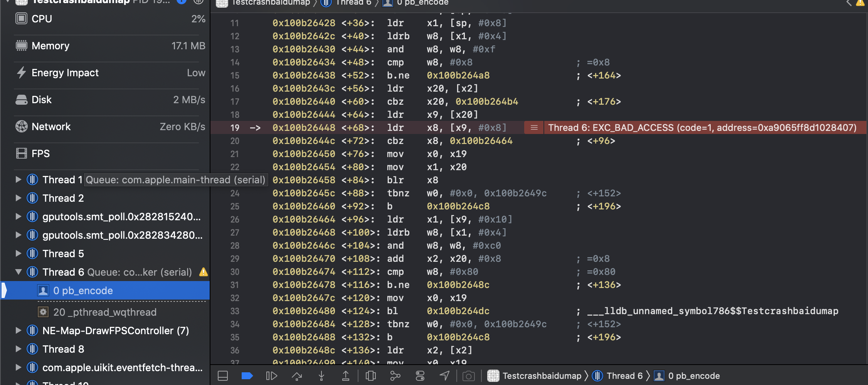Toggle the debug area visibility
Viewport: 868px width, 385px height.
pos(222,375)
